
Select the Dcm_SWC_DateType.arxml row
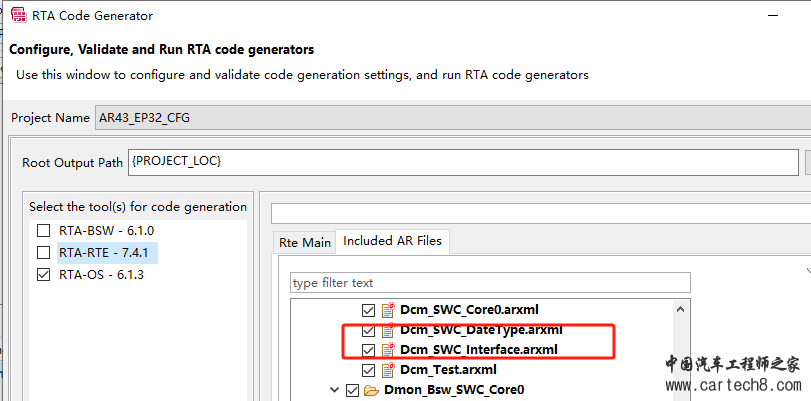pos(481,330)
